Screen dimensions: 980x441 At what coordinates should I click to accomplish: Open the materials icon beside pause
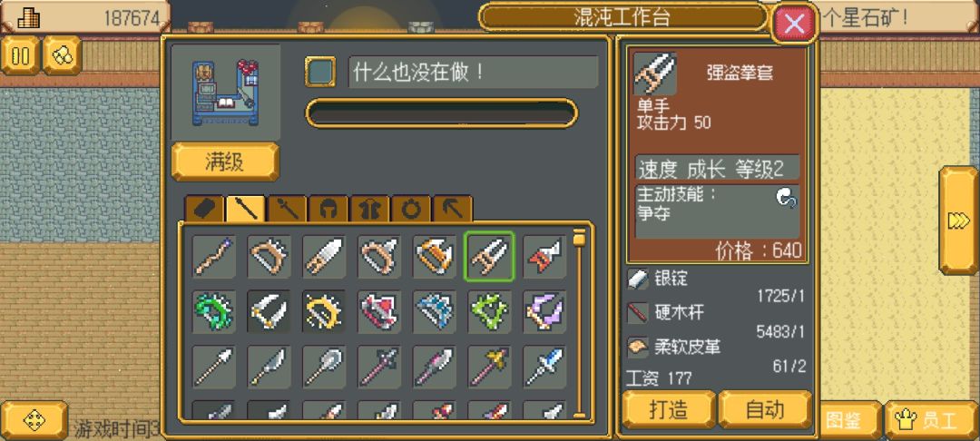coord(62,55)
